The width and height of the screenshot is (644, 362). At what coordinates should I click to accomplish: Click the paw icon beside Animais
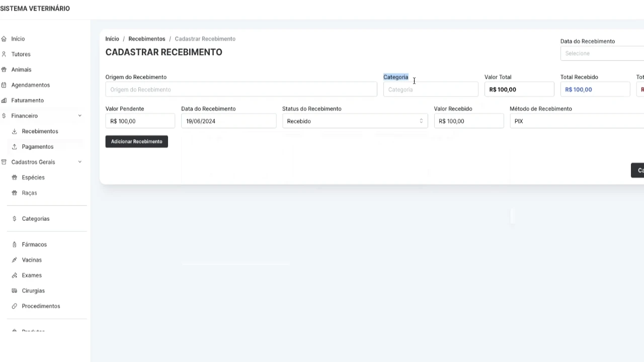pos(4,69)
